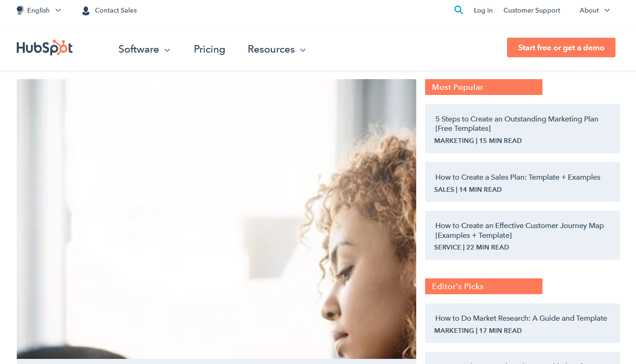Click Start free or get a demo

point(561,47)
